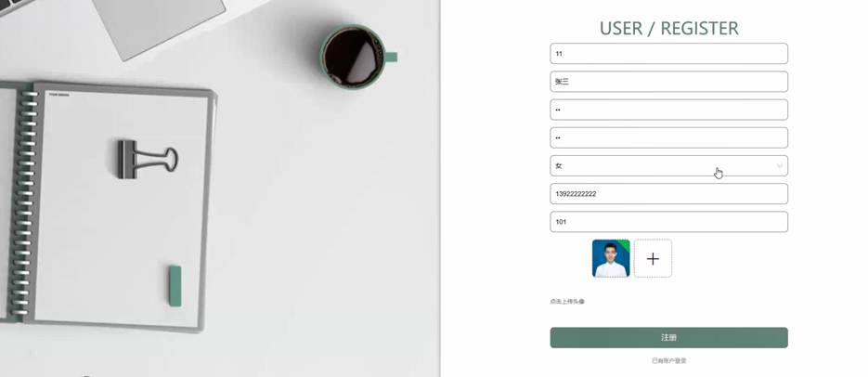Click the green 注册 register button
868x377 pixels.
pos(668,338)
